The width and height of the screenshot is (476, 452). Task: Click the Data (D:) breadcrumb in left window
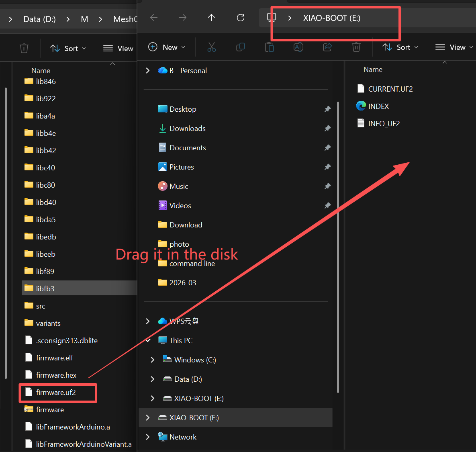coord(39,19)
